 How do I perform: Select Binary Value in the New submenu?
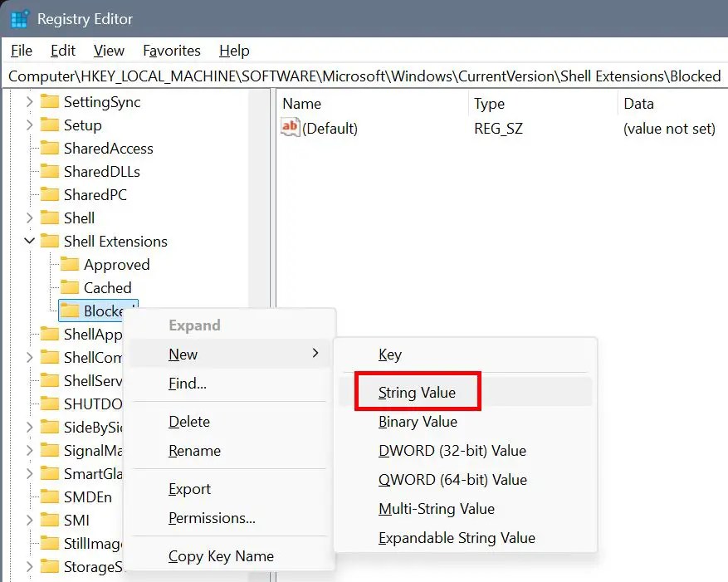(466, 421)
